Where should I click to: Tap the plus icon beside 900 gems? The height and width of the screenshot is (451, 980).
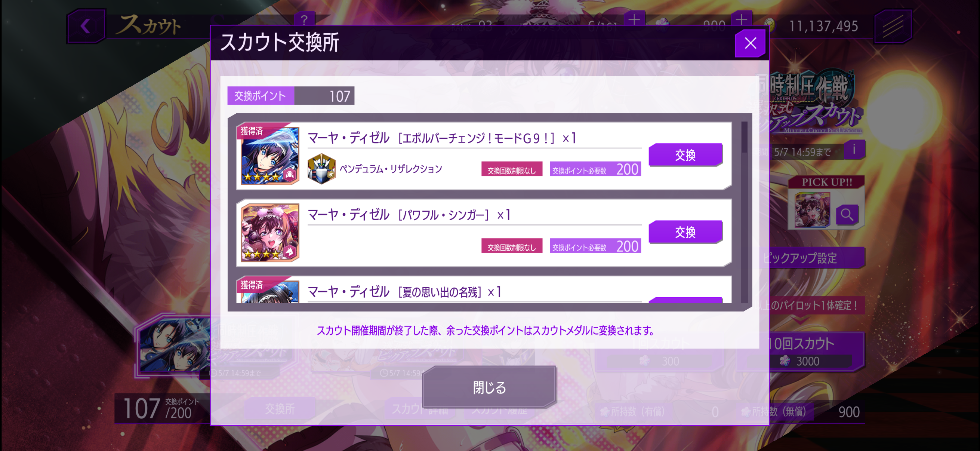(x=741, y=19)
